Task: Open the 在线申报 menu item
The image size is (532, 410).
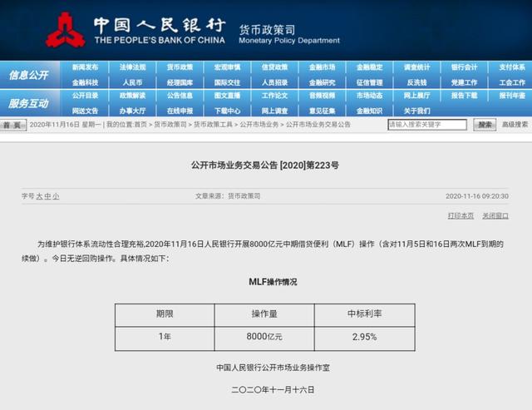Action: point(180,111)
